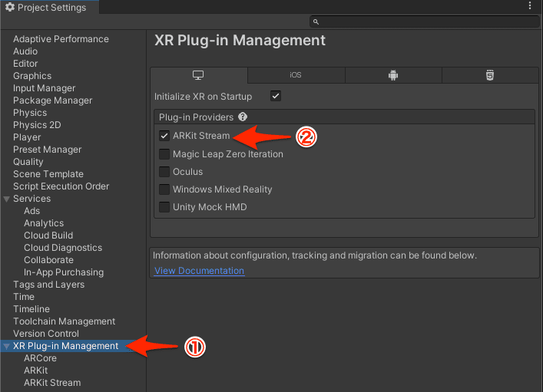Collapse the XR Plug-in Management section
Screen dimensions: 543x392
click(x=6, y=346)
